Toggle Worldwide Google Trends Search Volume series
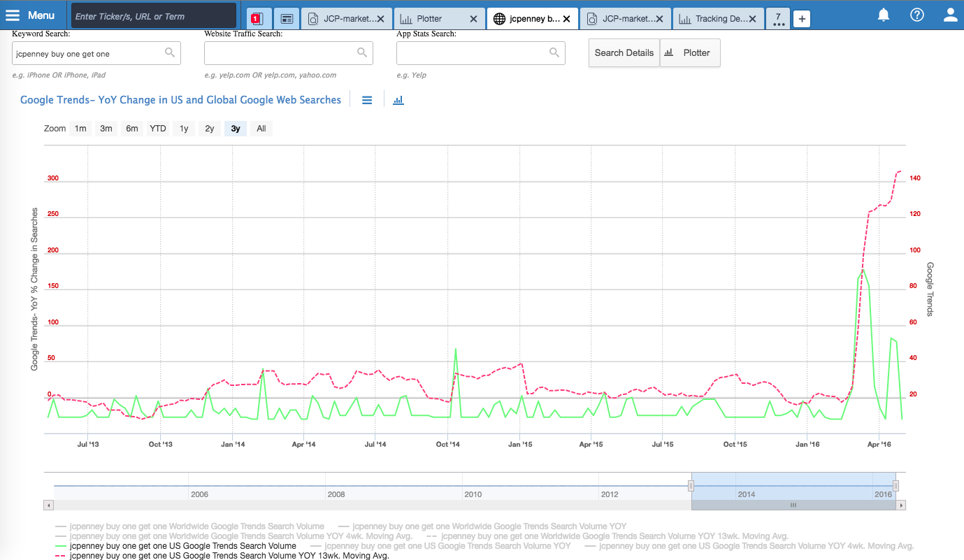This screenshot has height=560, width=964. pos(189,526)
